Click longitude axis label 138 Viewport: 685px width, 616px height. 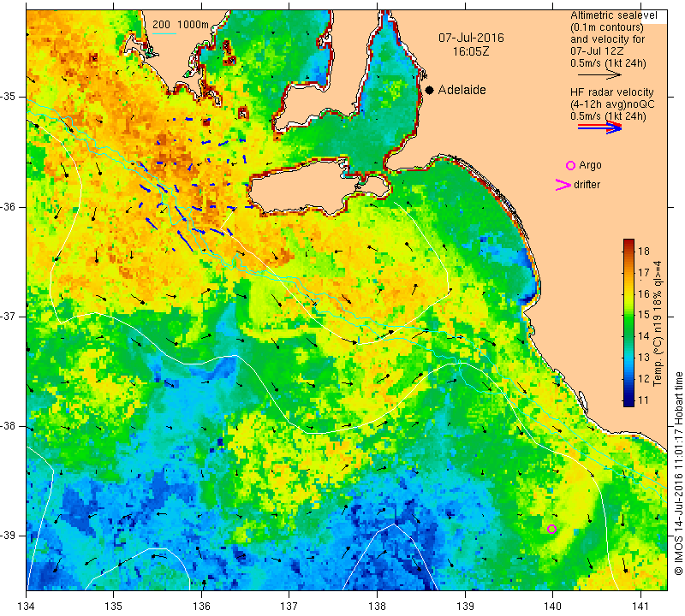click(x=377, y=607)
